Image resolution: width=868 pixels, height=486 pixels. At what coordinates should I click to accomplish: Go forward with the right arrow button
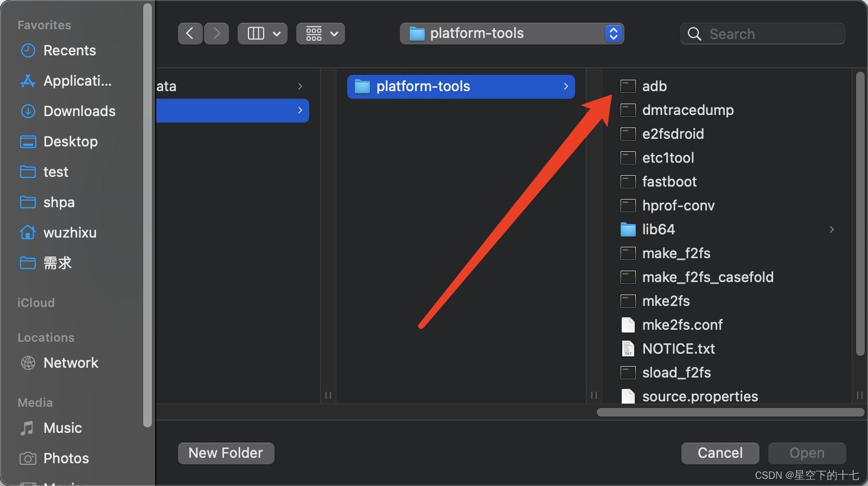(x=216, y=34)
